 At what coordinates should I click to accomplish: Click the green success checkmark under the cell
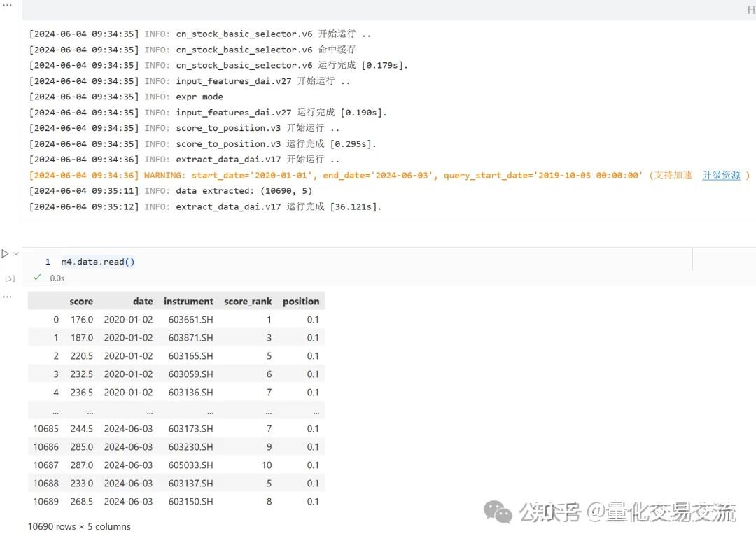[37, 278]
